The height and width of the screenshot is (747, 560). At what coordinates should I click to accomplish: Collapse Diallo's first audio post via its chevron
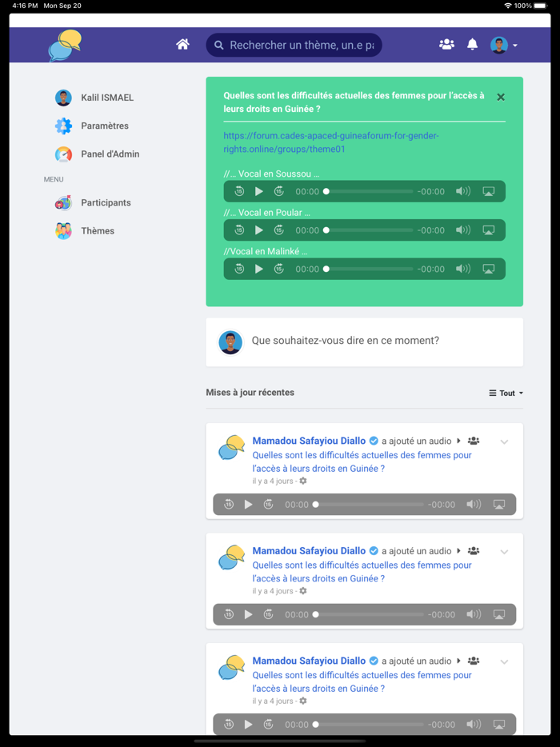click(504, 441)
